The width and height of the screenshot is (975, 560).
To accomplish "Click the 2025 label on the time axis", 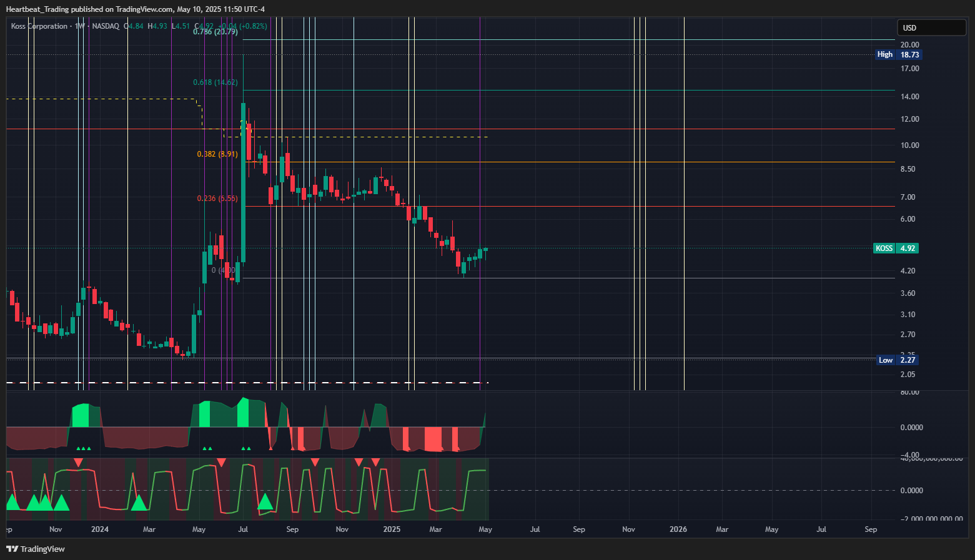I will (x=392, y=529).
